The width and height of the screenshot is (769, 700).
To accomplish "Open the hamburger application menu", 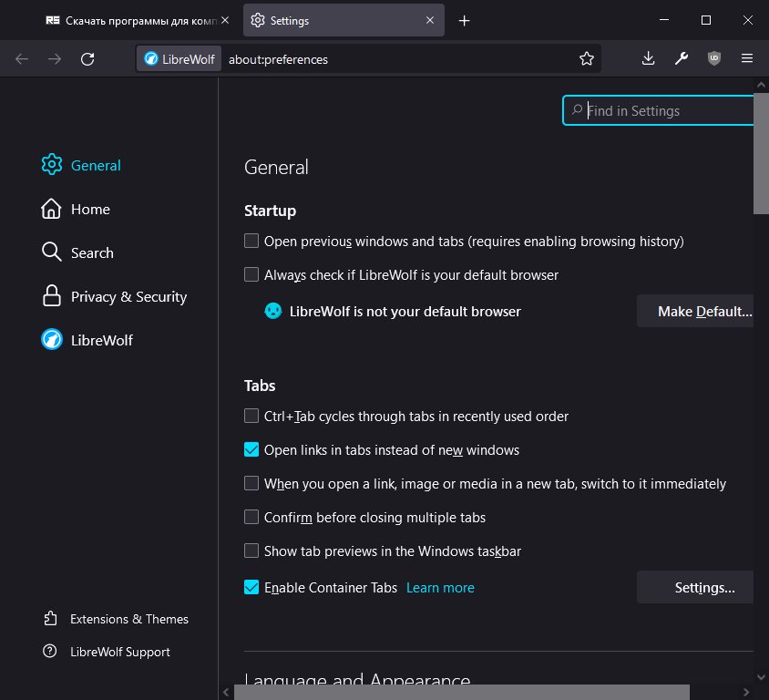I will click(747, 59).
